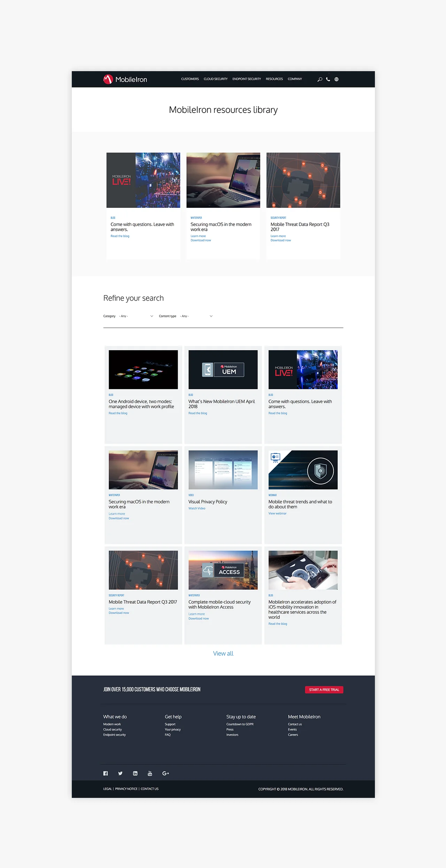Open the Twitter social icon
This screenshot has height=868, width=446.
coord(120,773)
